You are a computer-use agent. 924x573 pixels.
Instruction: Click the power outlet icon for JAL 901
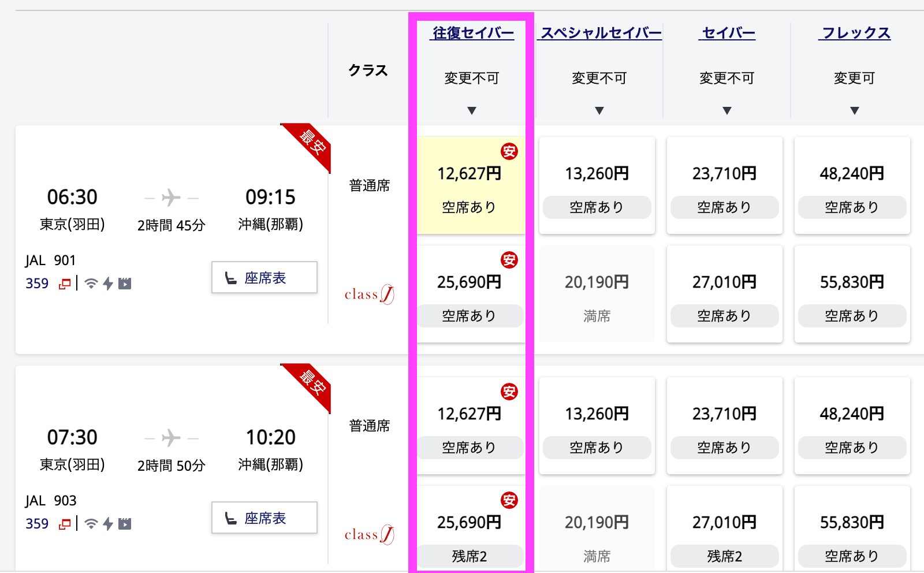(x=108, y=284)
